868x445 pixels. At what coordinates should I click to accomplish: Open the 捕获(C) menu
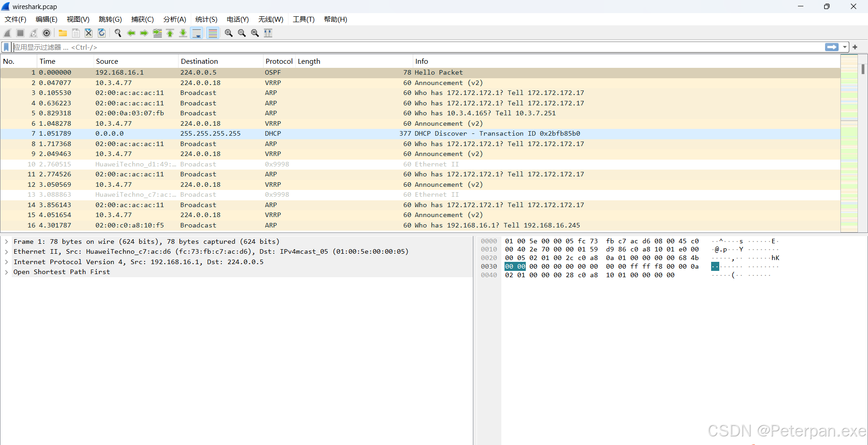pos(142,19)
